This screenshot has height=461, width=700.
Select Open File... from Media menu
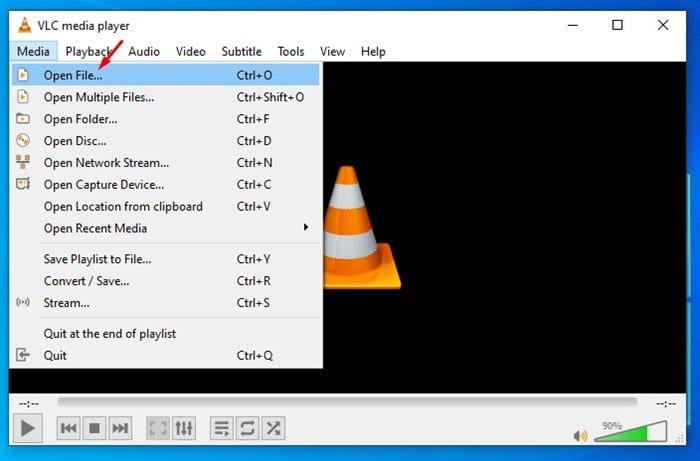[x=73, y=75]
